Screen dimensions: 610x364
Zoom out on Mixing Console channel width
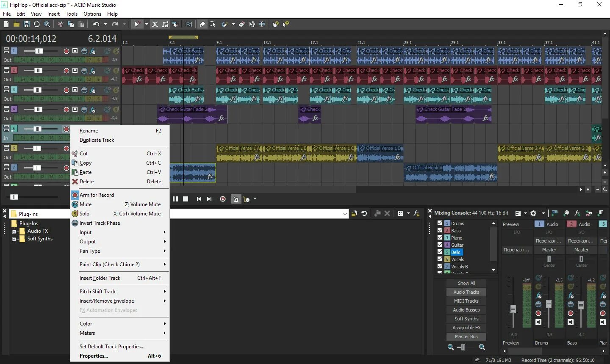[x=451, y=347]
